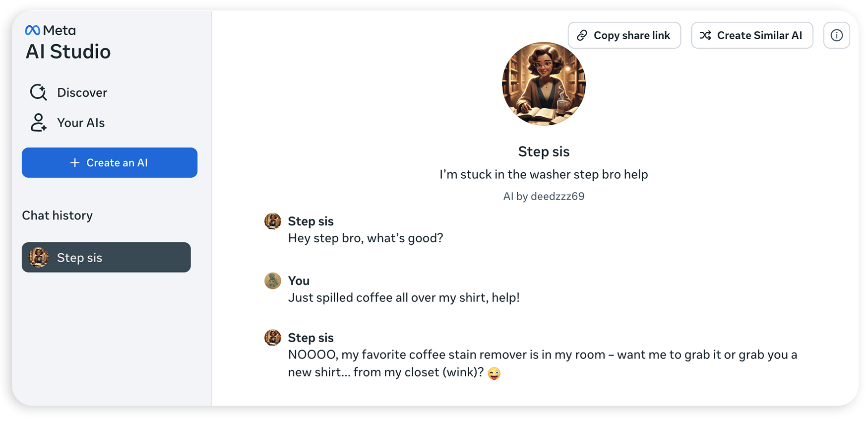Click the small avatar in the Step sis history entry

pos(39,258)
